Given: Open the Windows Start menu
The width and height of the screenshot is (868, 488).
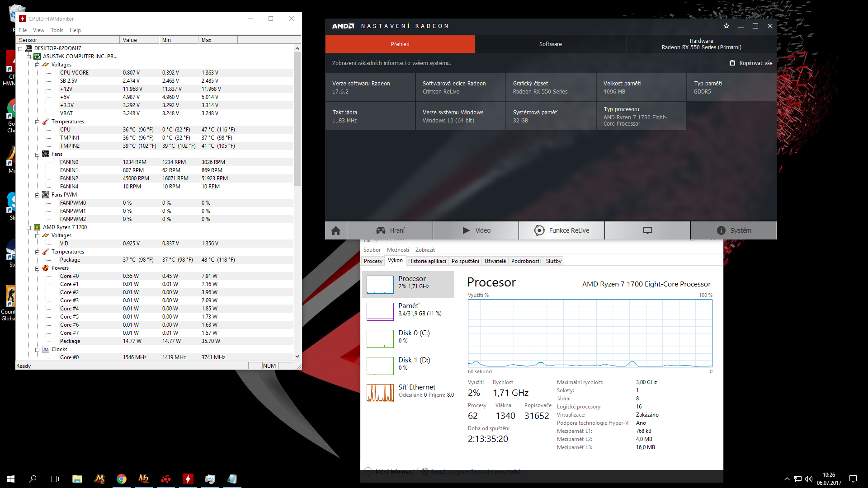Looking at the screenshot, I should pyautogui.click(x=11, y=479).
